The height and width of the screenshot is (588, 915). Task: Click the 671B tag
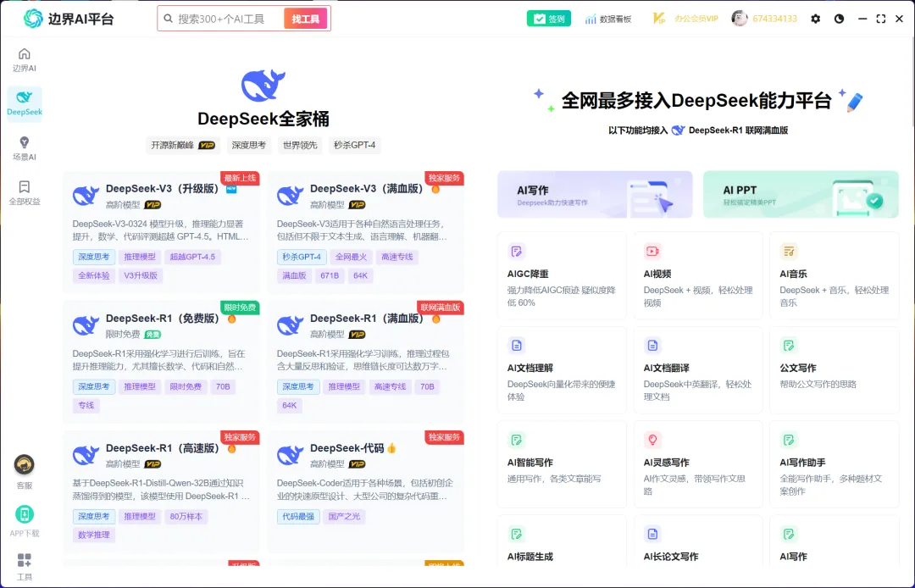[x=330, y=275]
